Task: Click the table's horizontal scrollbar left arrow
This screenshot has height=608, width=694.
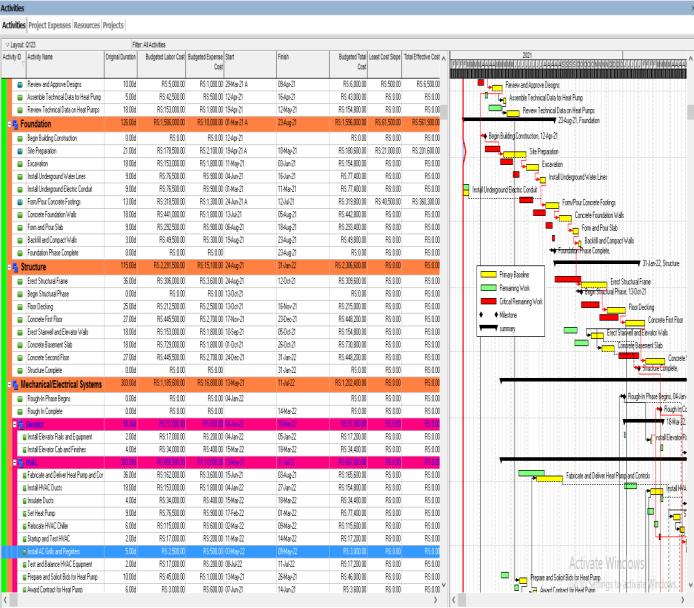Action: (5, 600)
